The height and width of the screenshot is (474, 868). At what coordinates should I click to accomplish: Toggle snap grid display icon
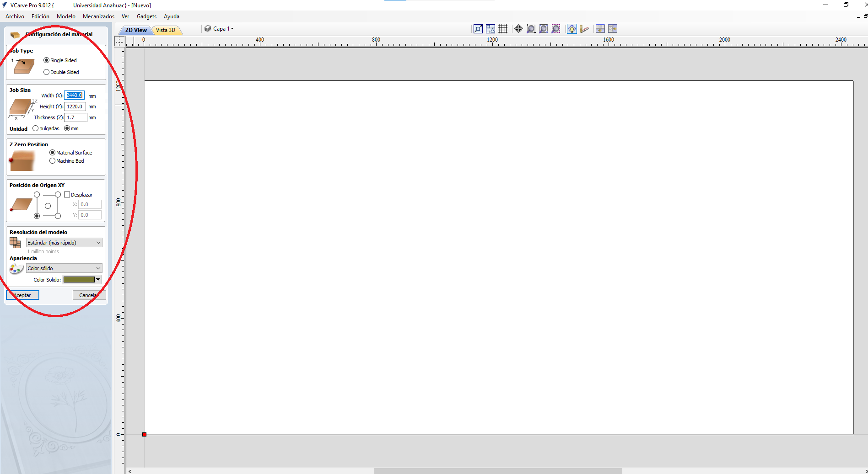503,29
